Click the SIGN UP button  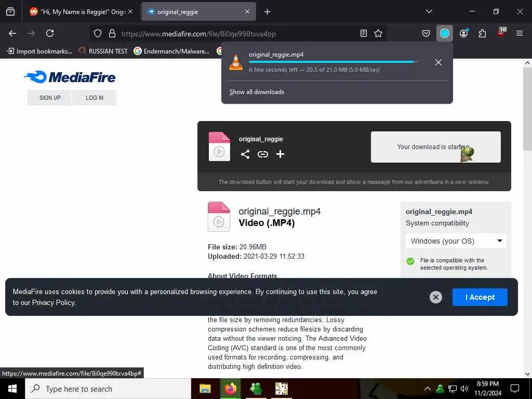tap(50, 98)
